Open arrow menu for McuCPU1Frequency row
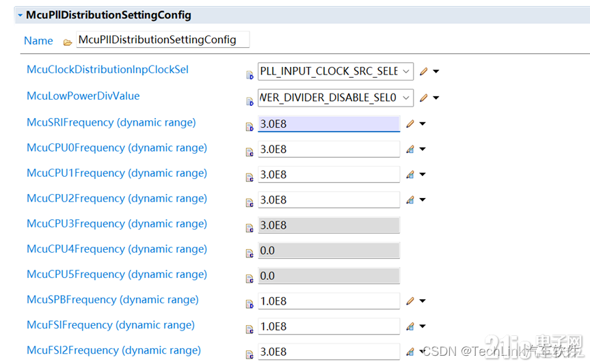 pos(423,174)
